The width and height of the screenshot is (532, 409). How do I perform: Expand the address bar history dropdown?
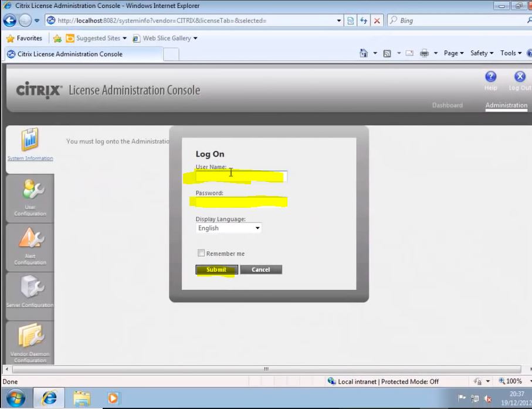pyautogui.click(x=338, y=21)
